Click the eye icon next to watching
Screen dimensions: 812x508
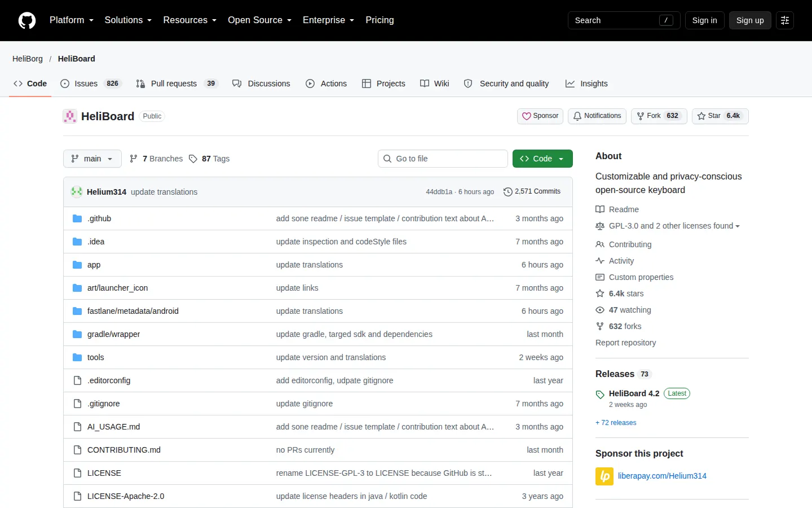click(600, 310)
